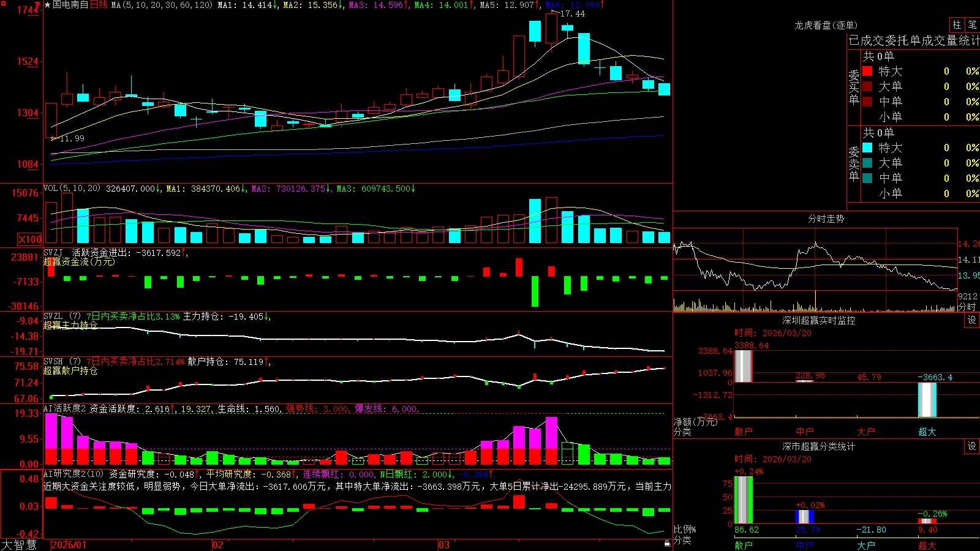Click the 超大 cyan bar in 深圳超赢实时监控
The width and height of the screenshot is (980, 551).
tap(927, 400)
